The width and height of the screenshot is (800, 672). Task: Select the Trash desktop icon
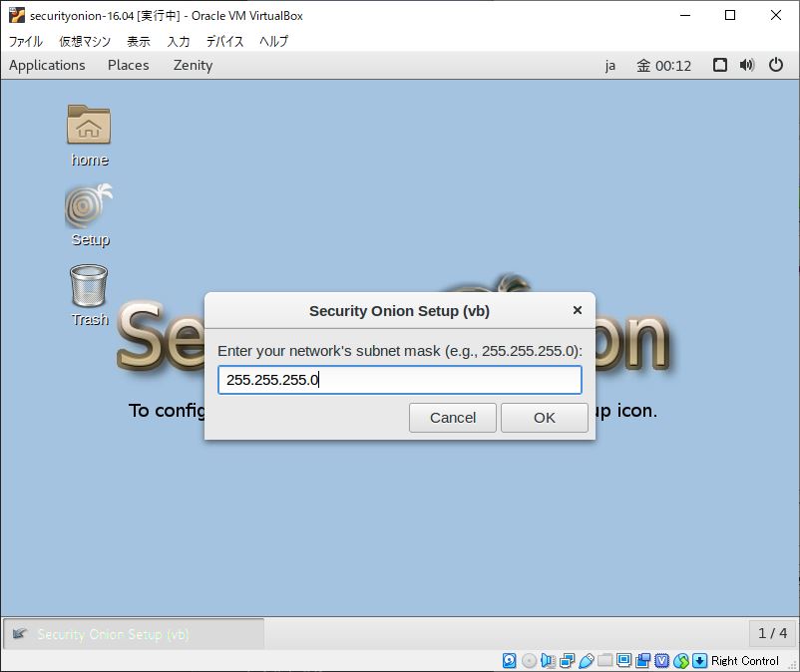[89, 285]
